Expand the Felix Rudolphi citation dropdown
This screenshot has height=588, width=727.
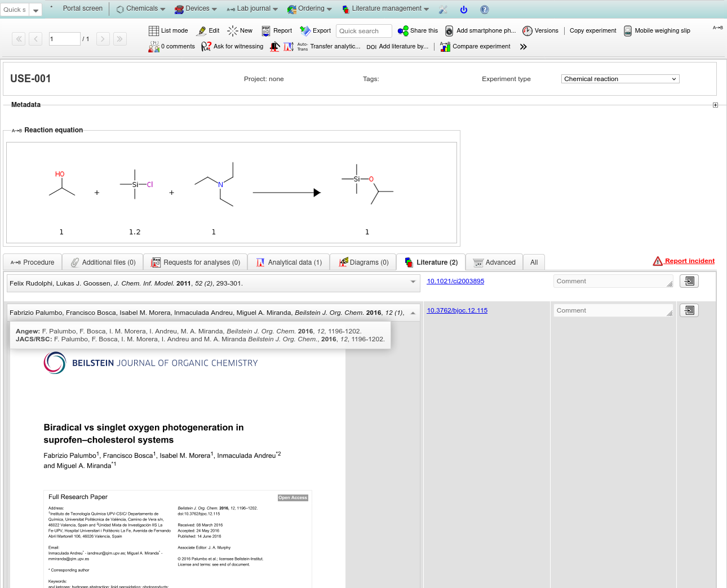413,282
